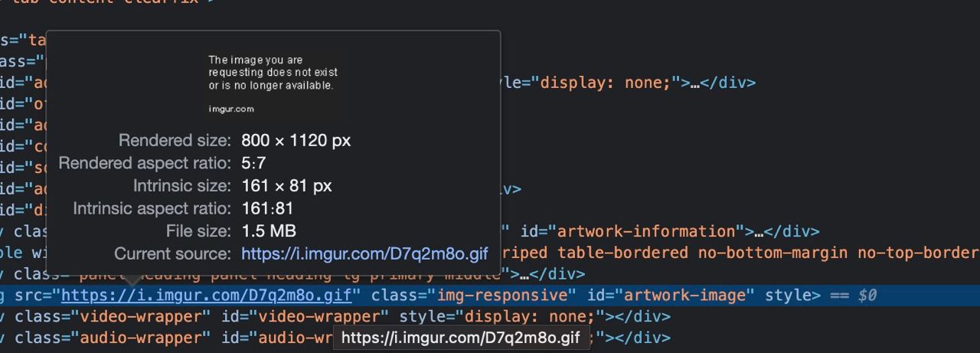Click the src URL in the highlighted img tag
This screenshot has width=980, height=353.
click(x=206, y=295)
